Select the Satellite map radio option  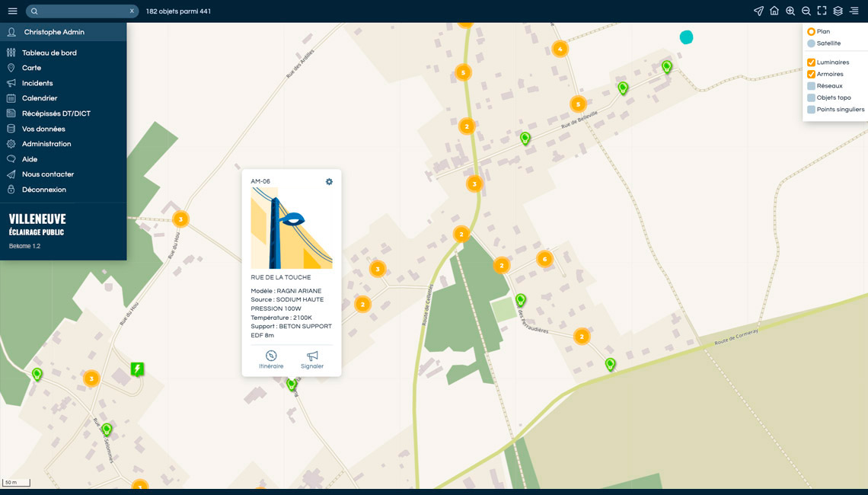(812, 43)
